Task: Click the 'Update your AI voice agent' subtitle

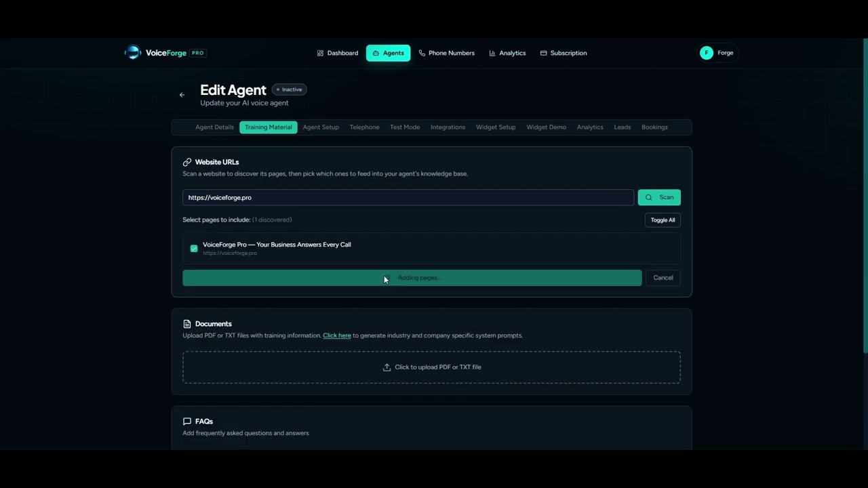Action: 244,103
